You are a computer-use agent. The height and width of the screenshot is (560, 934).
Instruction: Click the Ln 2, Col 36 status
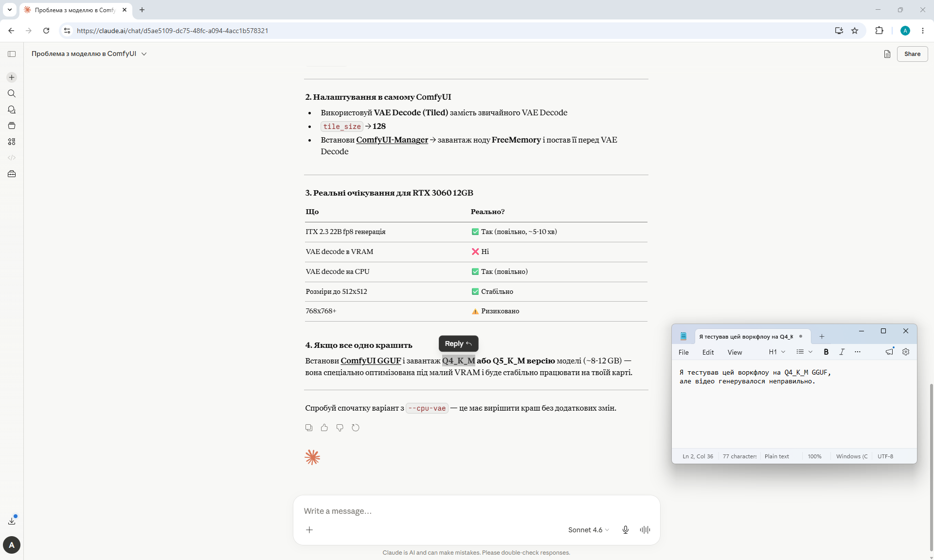[x=698, y=456]
